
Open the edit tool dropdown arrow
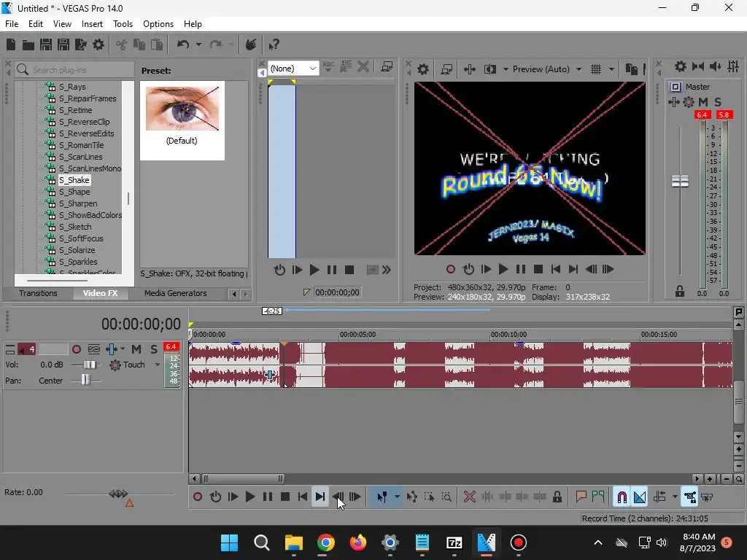click(397, 497)
